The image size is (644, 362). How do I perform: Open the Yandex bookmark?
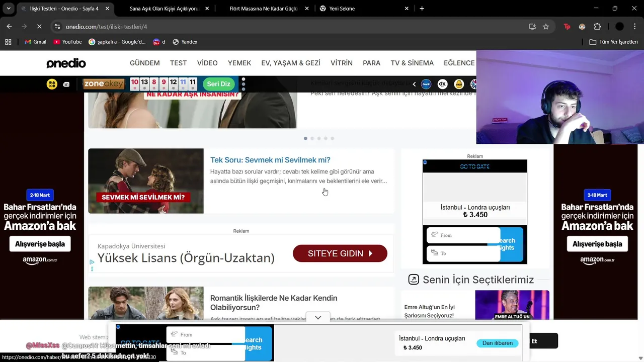coord(185,42)
